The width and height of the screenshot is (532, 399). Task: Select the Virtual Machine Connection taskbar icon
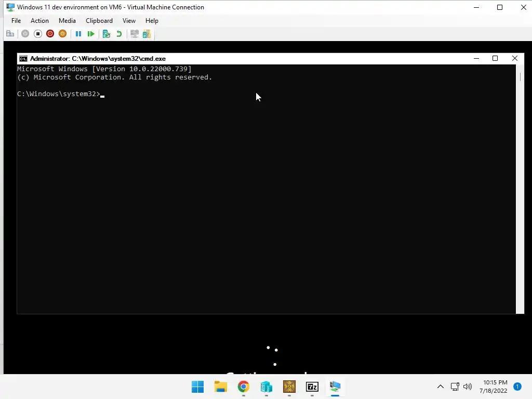335,387
